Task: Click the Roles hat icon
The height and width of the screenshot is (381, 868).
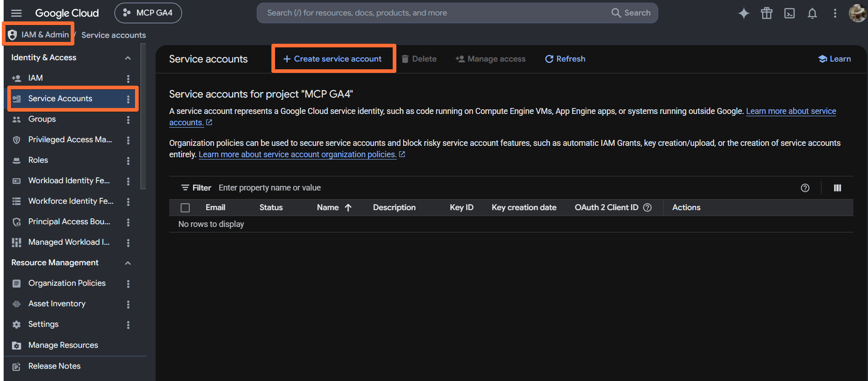Action: coord(16,160)
